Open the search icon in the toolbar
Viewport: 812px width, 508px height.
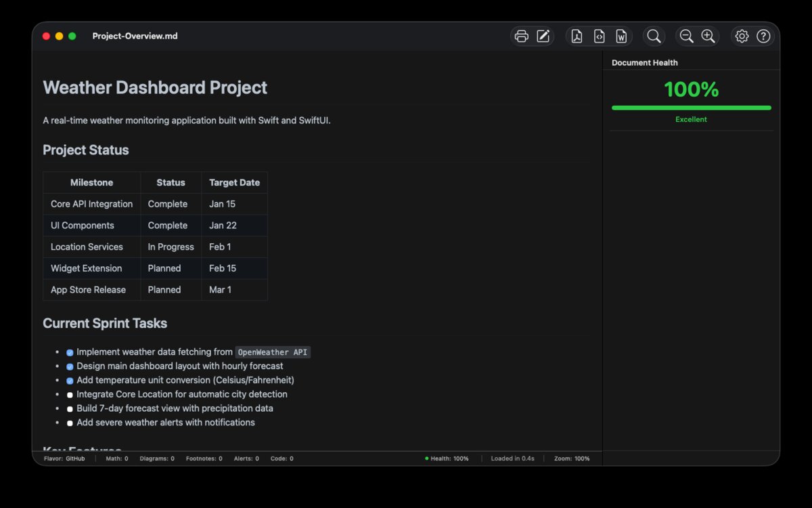654,36
